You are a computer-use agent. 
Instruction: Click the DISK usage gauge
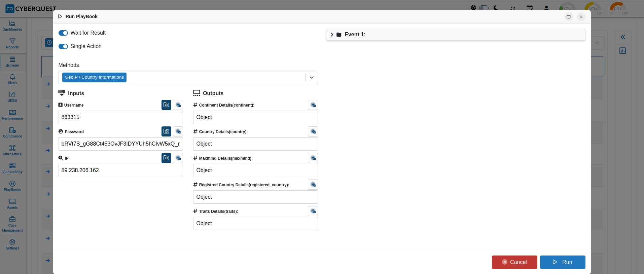618,8
